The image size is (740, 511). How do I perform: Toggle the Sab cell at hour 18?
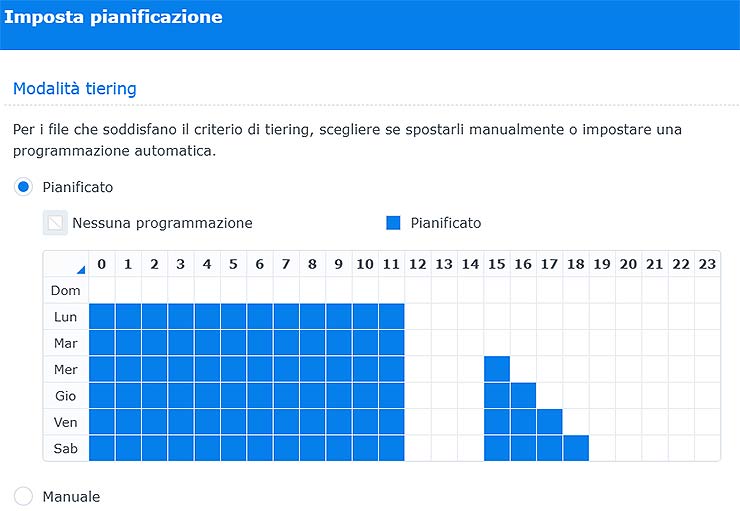tap(576, 448)
